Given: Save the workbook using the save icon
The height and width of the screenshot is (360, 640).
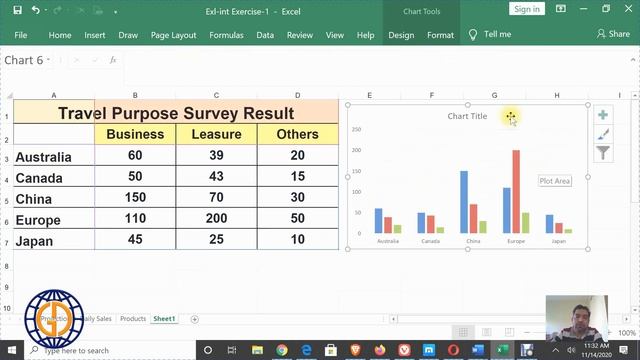Looking at the screenshot, I should (17, 11).
